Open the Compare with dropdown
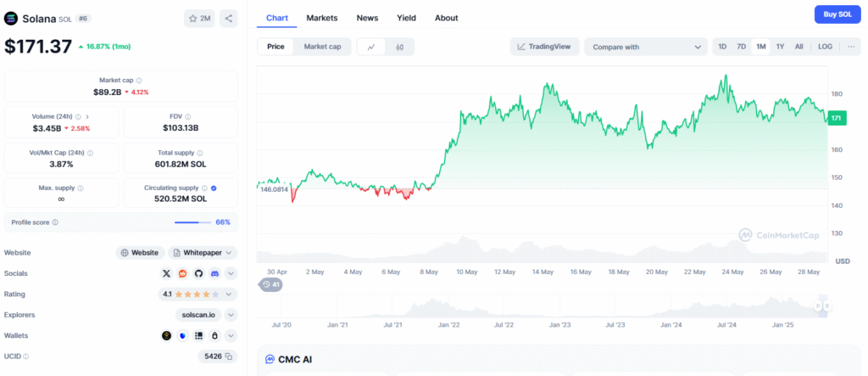Image resolution: width=868 pixels, height=376 pixels. coord(645,47)
